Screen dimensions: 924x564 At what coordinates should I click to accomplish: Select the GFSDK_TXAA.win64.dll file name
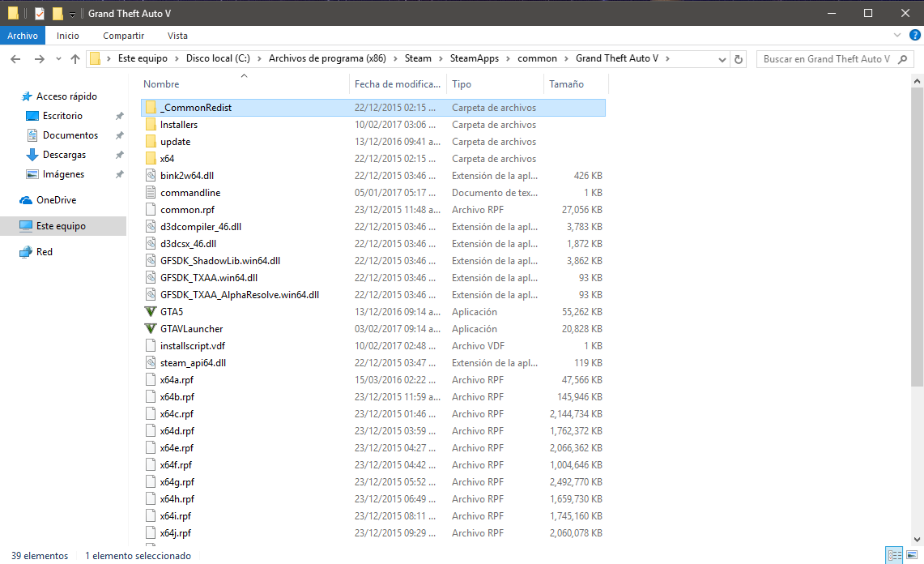(x=209, y=278)
